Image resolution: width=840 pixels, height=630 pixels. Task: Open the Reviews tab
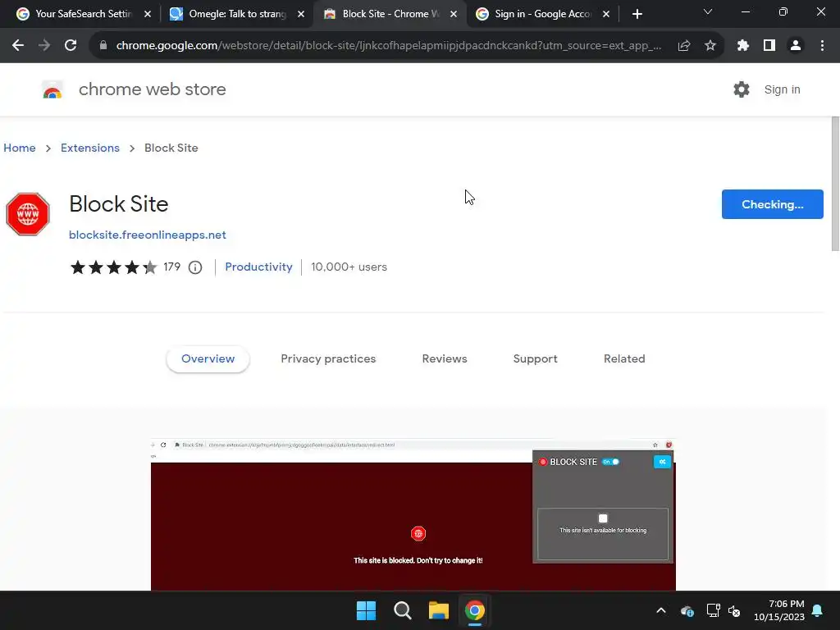[x=445, y=359]
